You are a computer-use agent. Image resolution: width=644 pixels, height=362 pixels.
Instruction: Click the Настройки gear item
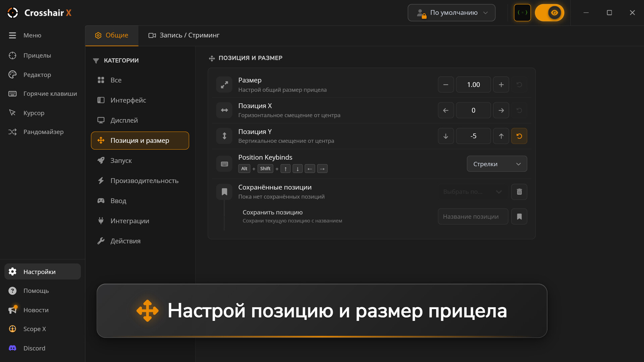click(42, 271)
